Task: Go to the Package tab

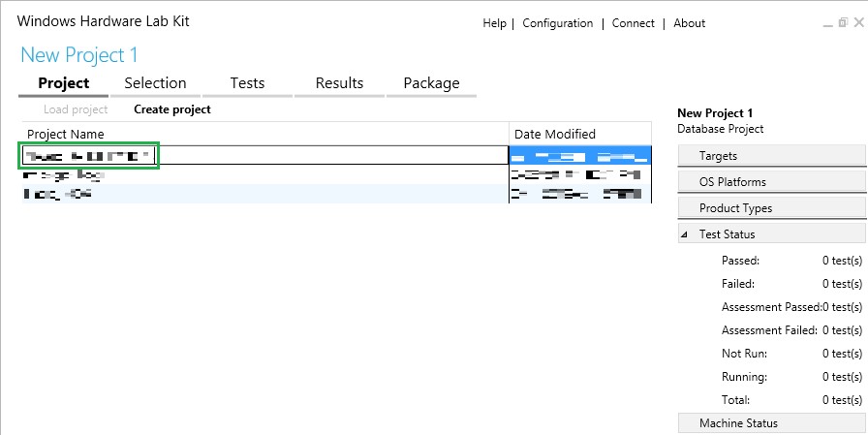Action: point(431,83)
